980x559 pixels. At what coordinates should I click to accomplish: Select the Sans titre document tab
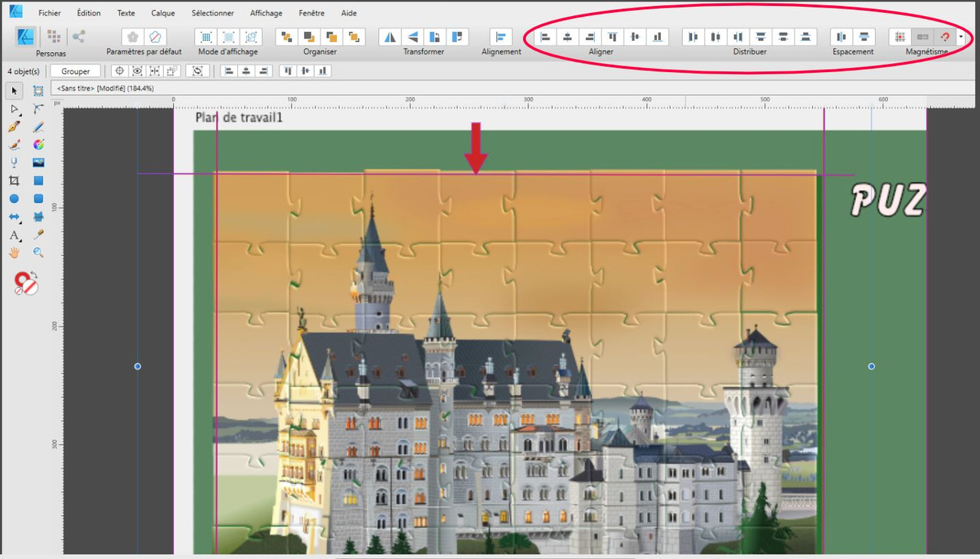(106, 89)
